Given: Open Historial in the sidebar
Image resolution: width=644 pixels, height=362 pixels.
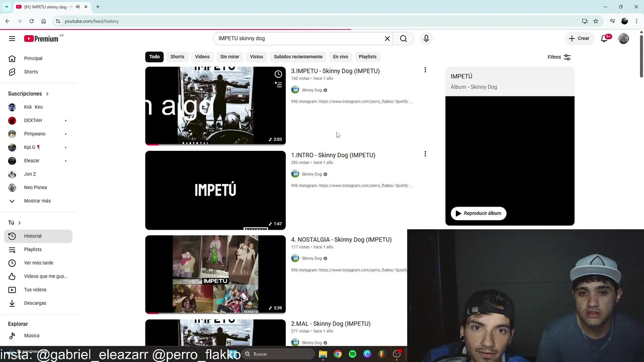Looking at the screenshot, I should tap(38, 236).
